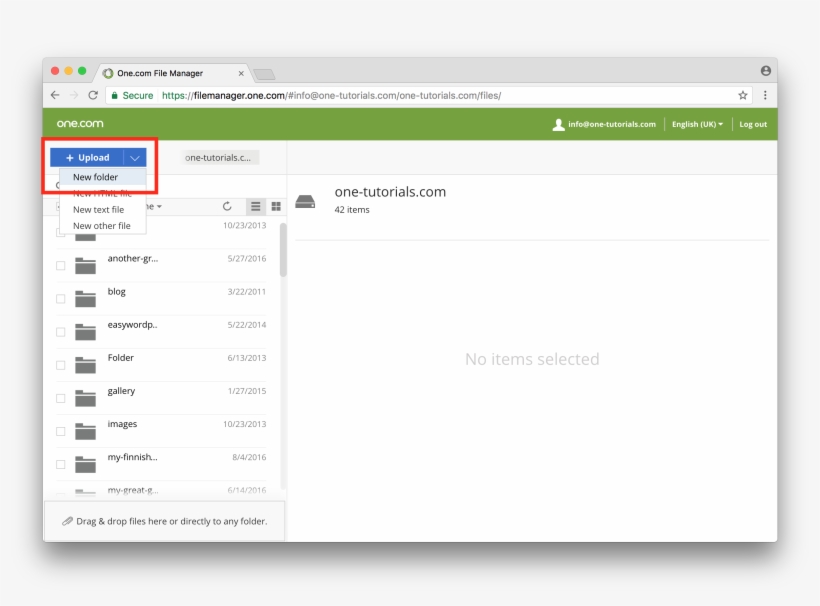Toggle the Upload dropdown arrow
Viewport: 820px width, 606px height.
point(135,157)
